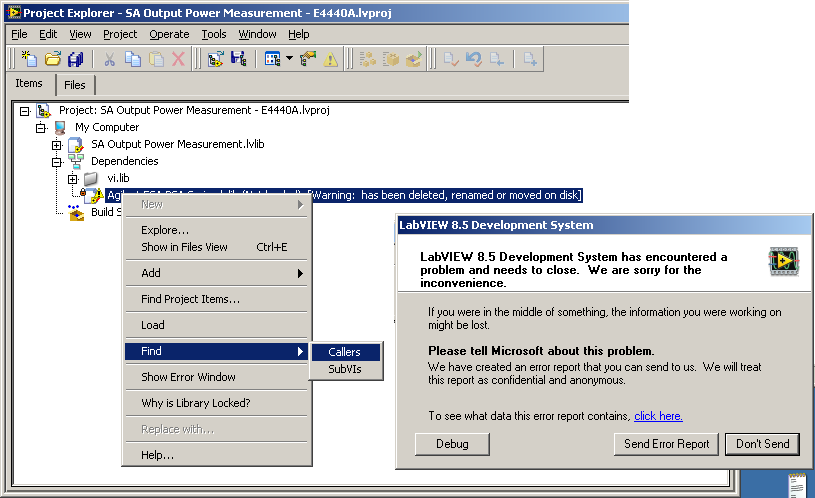The image size is (815, 498).
Task: Click the Filter View toolbar icon
Action: tap(272, 59)
